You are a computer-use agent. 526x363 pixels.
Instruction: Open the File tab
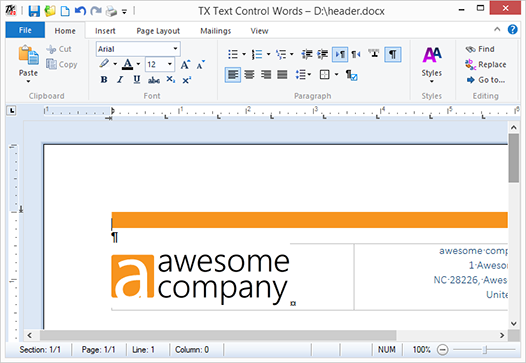click(25, 30)
